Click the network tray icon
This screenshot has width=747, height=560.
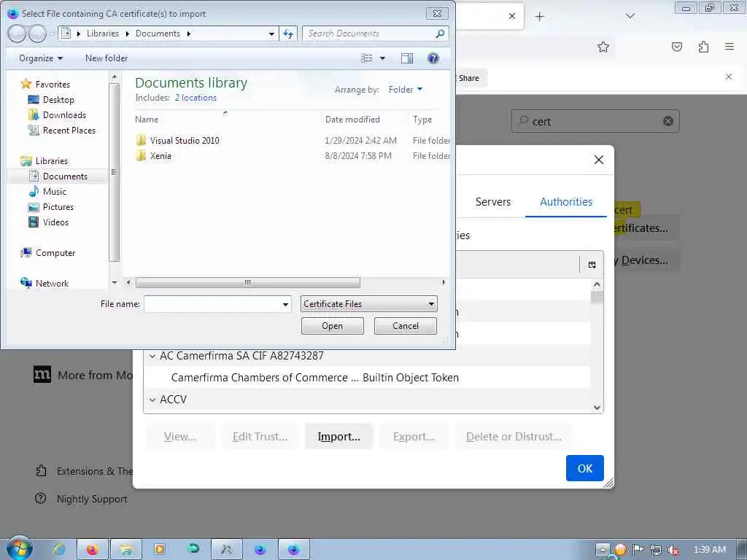656,550
